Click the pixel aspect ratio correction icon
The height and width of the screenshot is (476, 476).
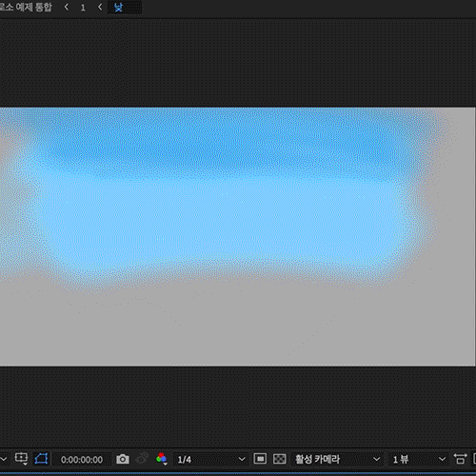tap(460, 459)
